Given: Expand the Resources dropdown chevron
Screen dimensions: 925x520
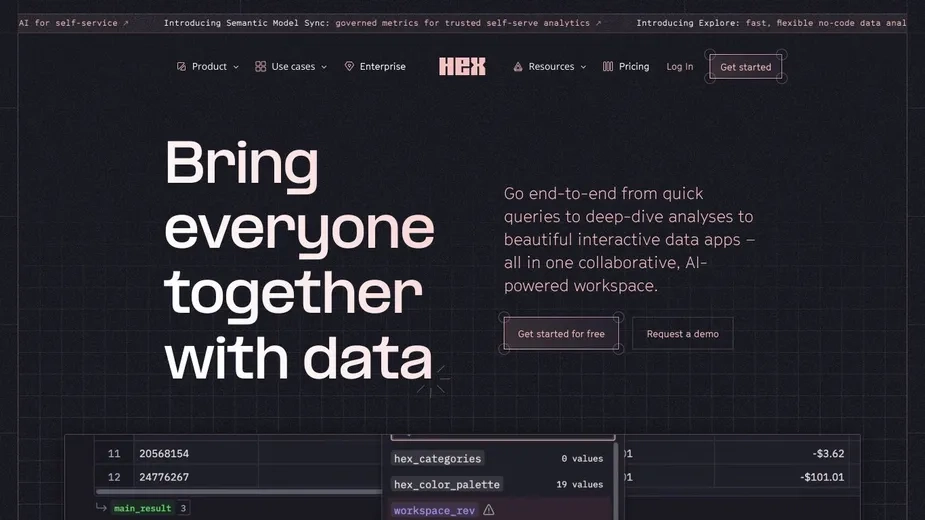Looking at the screenshot, I should pos(583,67).
